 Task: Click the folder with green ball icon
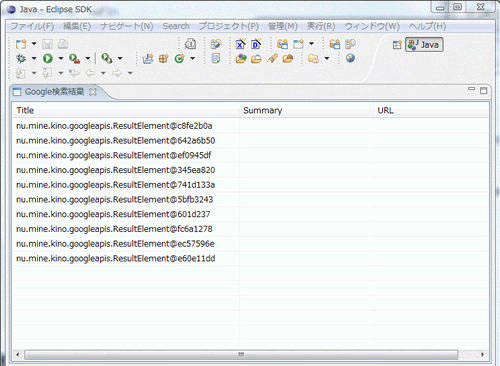pyautogui.click(x=241, y=59)
